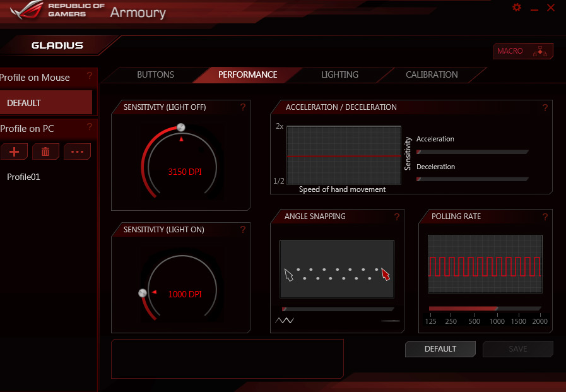Click the acceleration sensitivity graph
The width and height of the screenshot is (566, 392).
pos(344,155)
